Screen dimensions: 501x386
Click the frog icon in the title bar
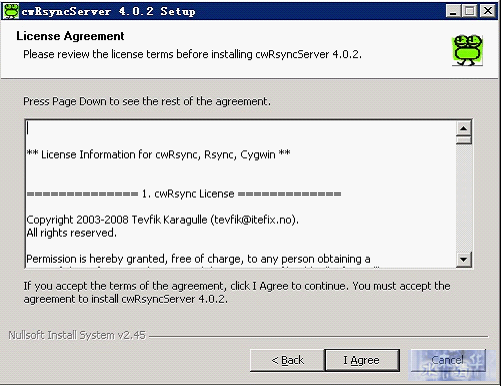[x=11, y=11]
